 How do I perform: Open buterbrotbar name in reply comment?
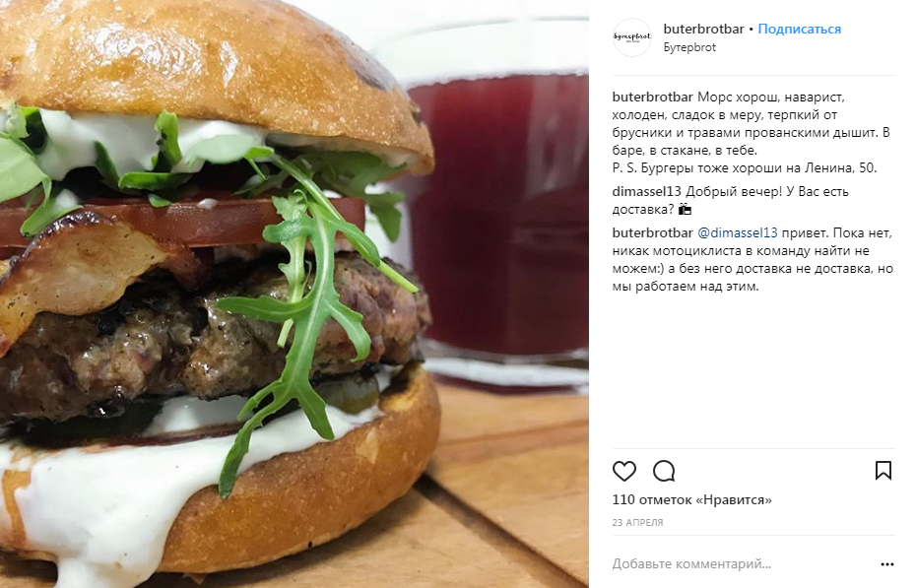click(x=653, y=233)
